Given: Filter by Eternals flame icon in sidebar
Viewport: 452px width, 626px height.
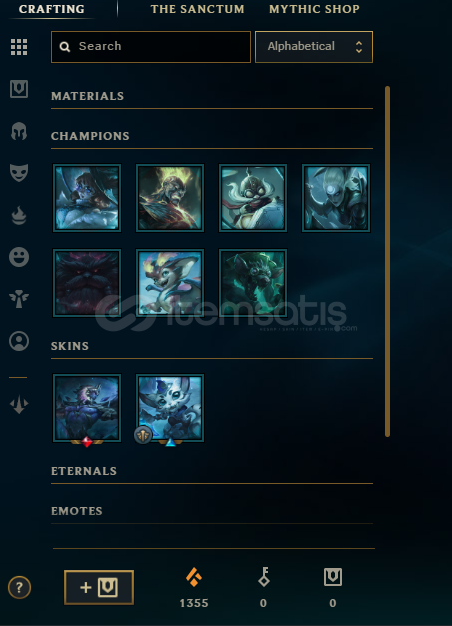Looking at the screenshot, I should [x=19, y=216].
